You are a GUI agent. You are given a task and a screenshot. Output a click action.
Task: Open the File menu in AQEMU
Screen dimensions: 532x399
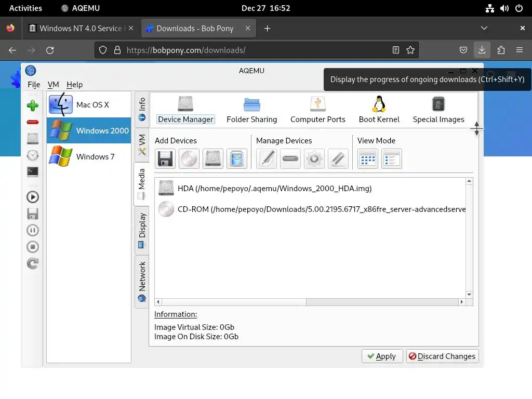pos(34,85)
